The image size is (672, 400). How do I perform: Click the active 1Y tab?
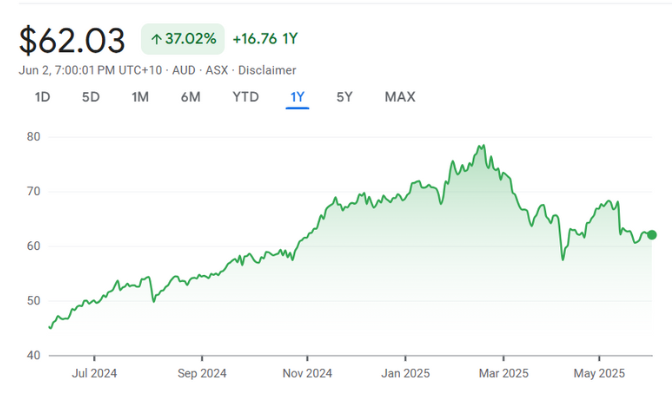297,97
